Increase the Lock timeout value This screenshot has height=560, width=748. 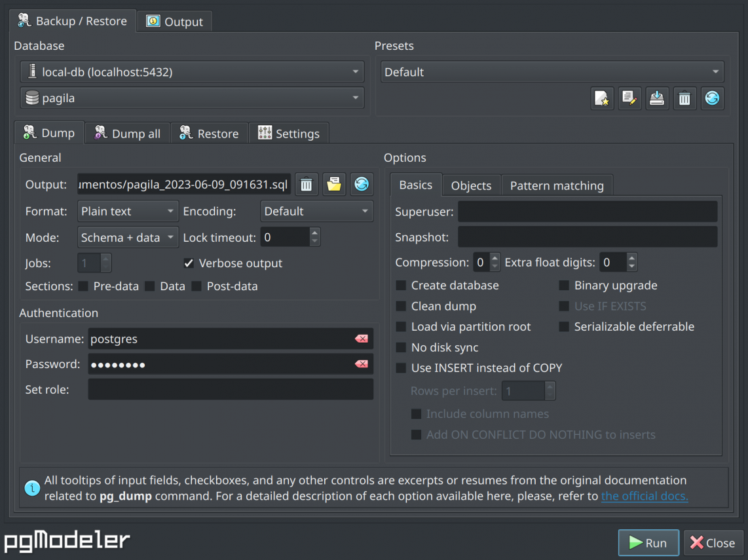coord(314,233)
